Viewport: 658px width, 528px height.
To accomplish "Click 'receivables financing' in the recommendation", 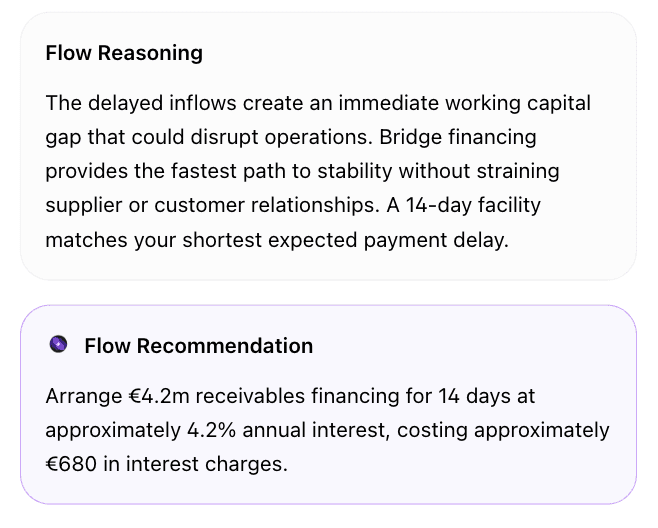I will click(297, 396).
